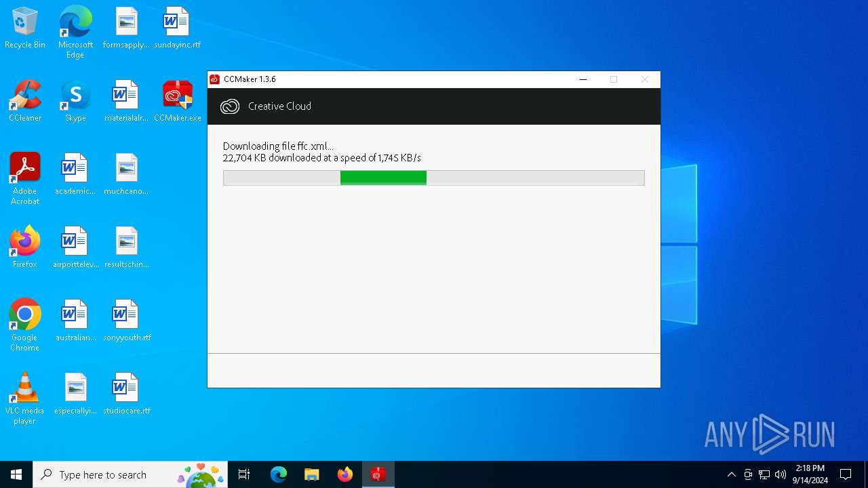Viewport: 868px width, 488px height.
Task: Open the Skype desktop shortcut
Action: [x=75, y=101]
